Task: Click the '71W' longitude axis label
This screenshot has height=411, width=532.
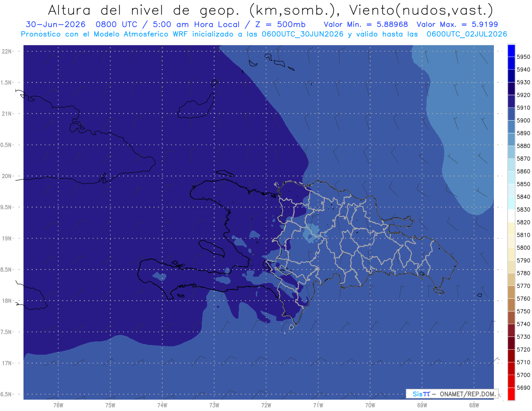Action: [x=318, y=405]
